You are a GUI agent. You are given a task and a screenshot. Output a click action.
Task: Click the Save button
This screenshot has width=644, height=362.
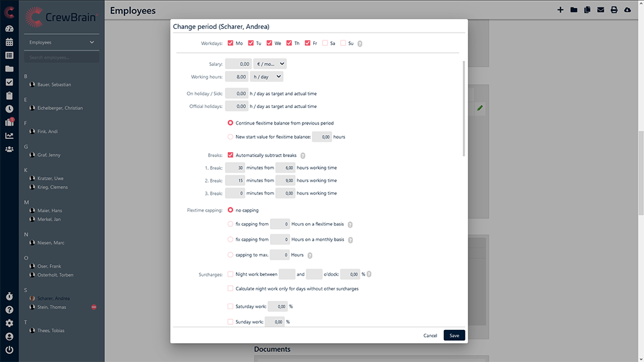[x=454, y=336]
